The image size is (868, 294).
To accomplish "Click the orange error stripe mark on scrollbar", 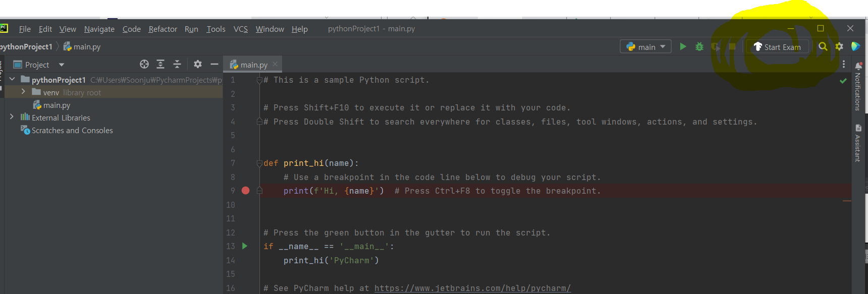I will click(847, 201).
